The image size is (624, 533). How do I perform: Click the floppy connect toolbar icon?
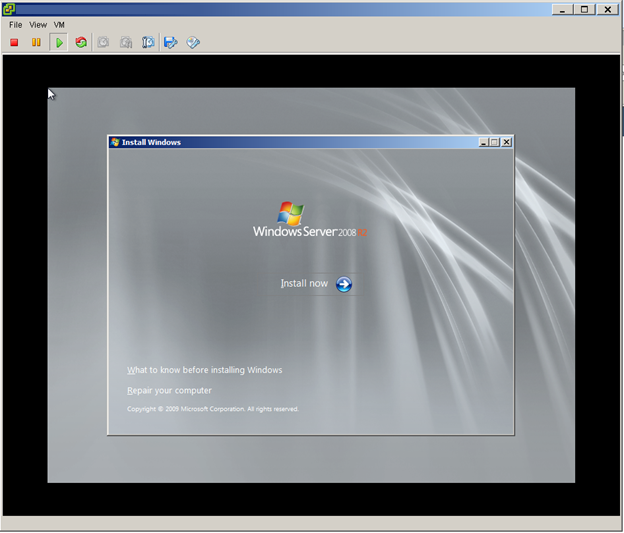[x=171, y=42]
